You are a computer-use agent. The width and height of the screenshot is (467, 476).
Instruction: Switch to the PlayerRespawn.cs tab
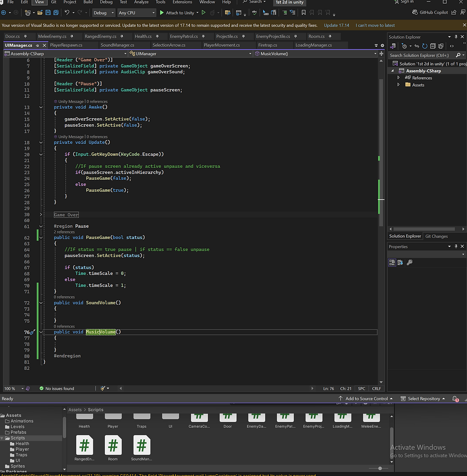coord(66,45)
